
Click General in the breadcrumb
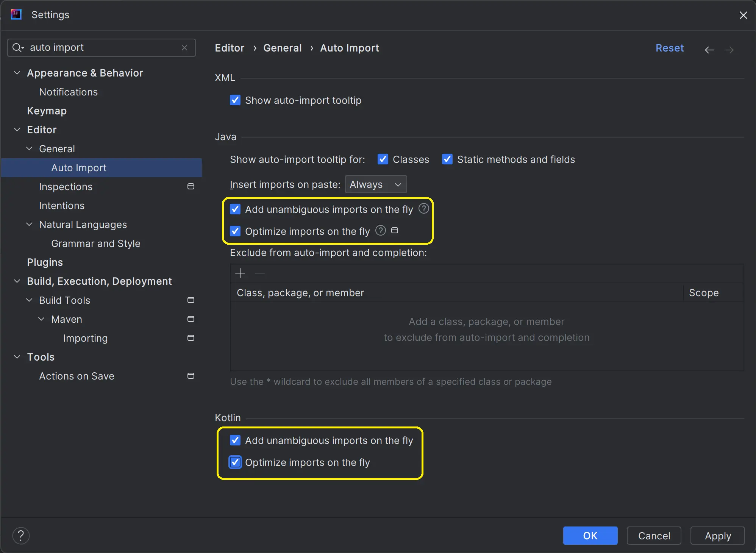283,48
